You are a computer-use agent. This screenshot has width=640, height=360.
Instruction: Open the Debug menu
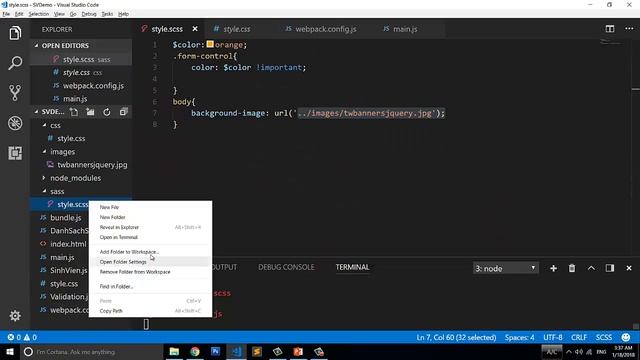click(89, 14)
